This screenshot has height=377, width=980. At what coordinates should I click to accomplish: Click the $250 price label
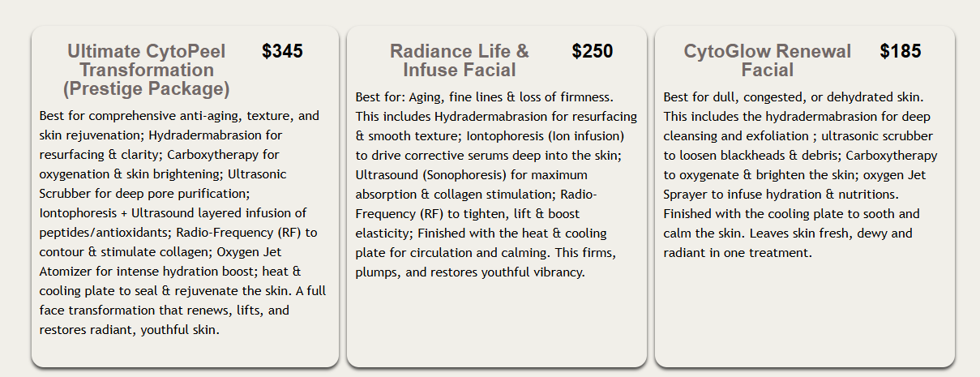coord(592,52)
